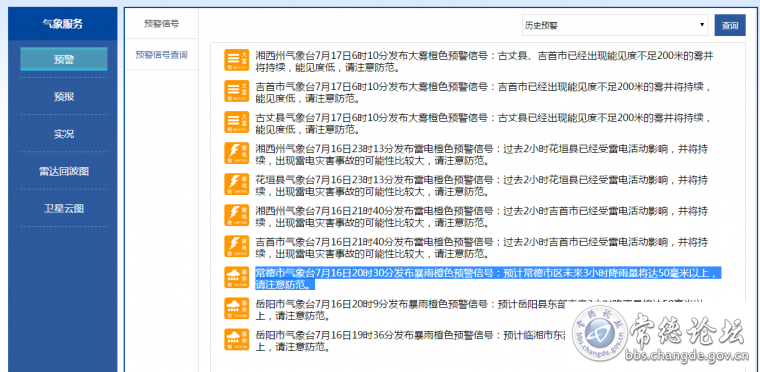Click lightning icon for 花垣县 23时13分 alert

(237, 184)
